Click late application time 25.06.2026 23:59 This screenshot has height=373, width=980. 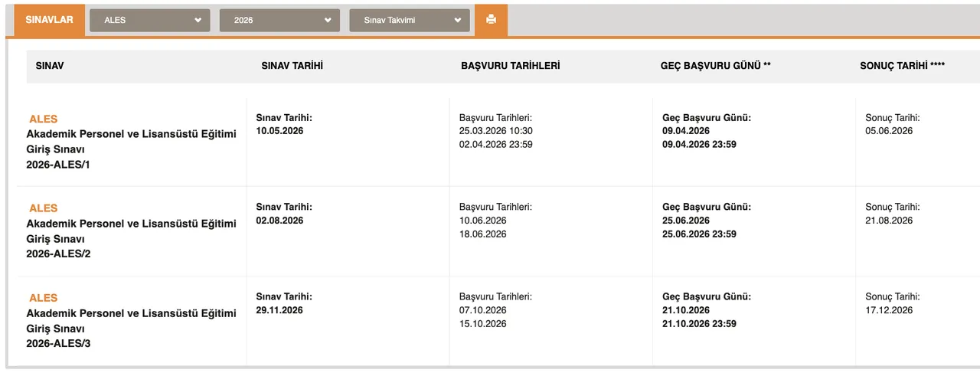click(x=700, y=234)
